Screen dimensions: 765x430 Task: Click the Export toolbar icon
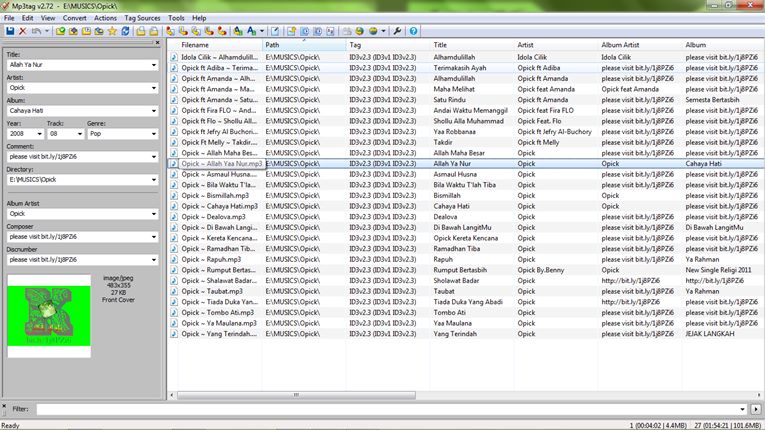point(291,31)
